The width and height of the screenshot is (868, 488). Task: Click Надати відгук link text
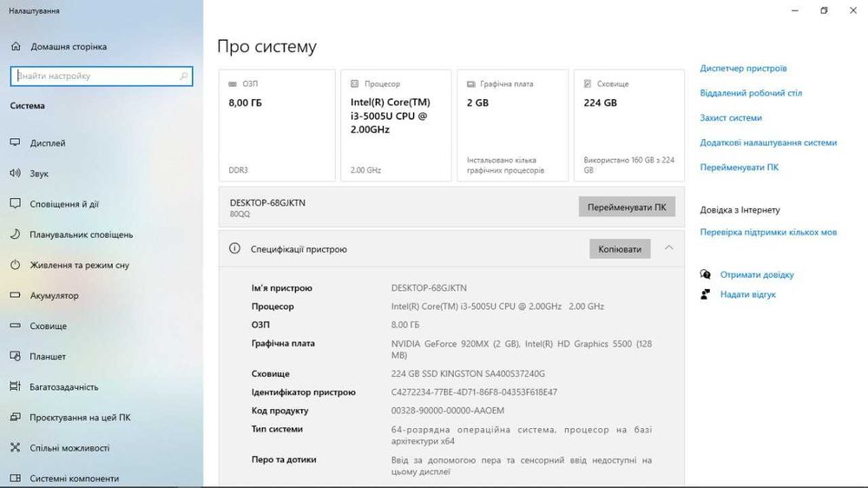tap(748, 294)
